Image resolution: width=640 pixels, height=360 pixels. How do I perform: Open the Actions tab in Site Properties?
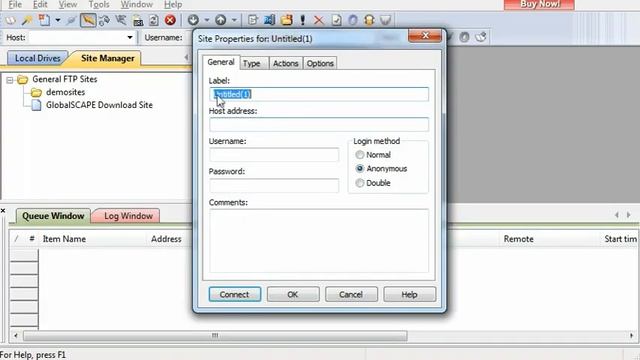pyautogui.click(x=285, y=63)
